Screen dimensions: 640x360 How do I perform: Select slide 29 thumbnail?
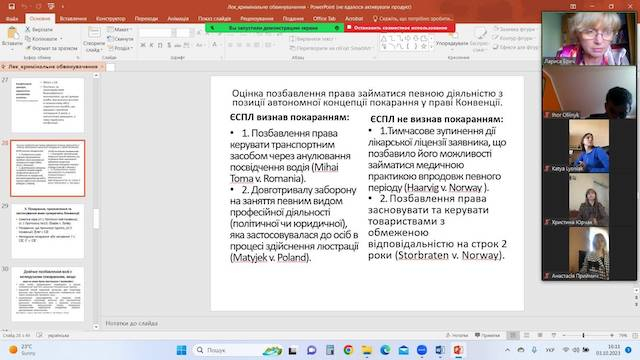pyautogui.click(x=48, y=231)
